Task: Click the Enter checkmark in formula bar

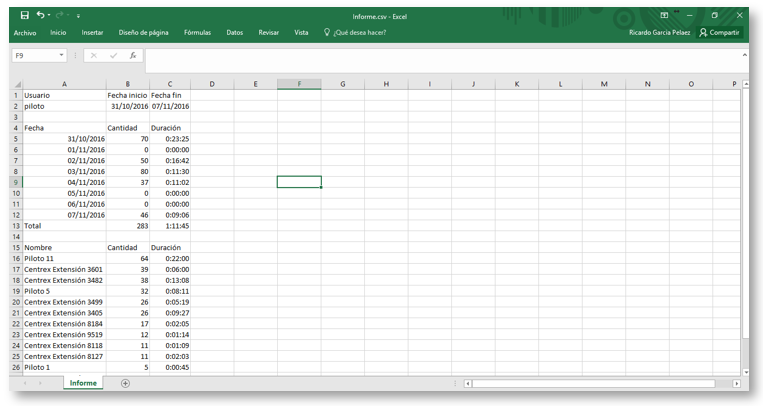Action: click(113, 56)
